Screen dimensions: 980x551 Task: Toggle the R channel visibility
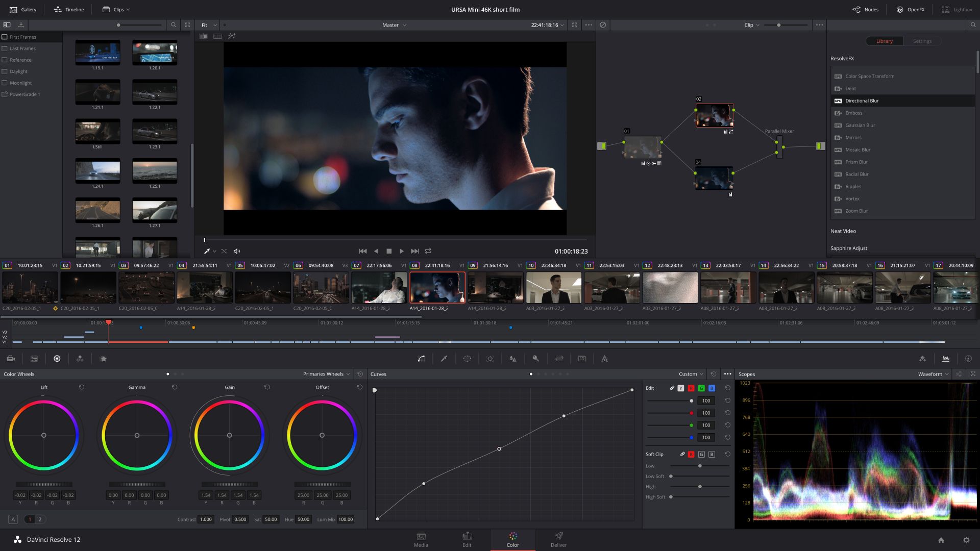pos(691,389)
